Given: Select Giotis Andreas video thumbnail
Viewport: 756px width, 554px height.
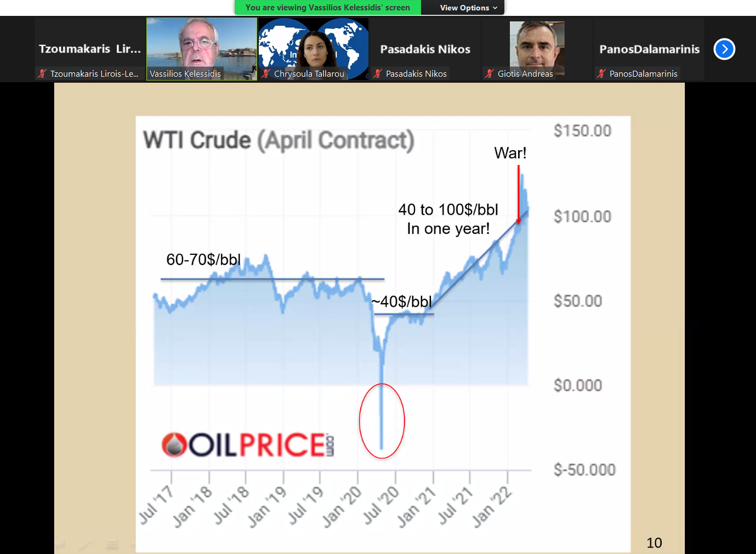Looking at the screenshot, I should pos(537,49).
